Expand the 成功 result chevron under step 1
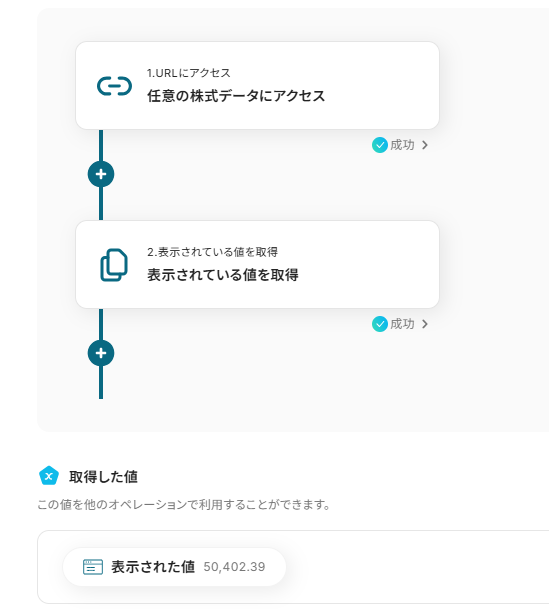The image size is (549, 609). pyautogui.click(x=425, y=145)
